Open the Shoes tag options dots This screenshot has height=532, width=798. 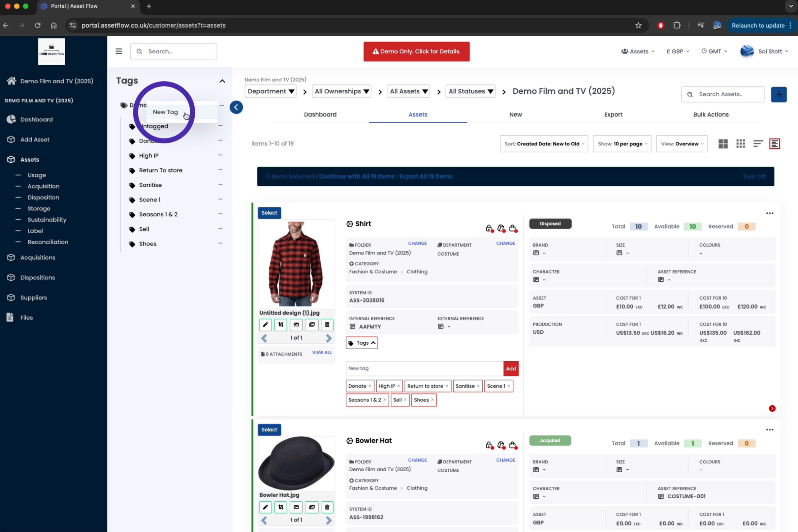tap(221, 243)
